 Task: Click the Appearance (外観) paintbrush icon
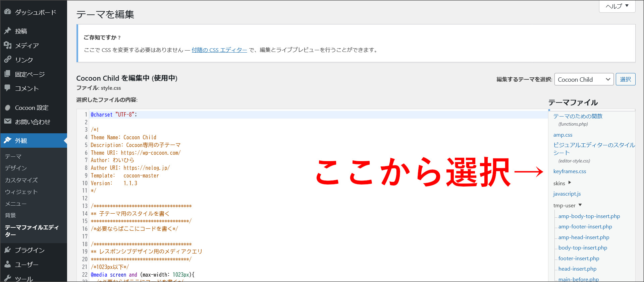click(x=7, y=140)
